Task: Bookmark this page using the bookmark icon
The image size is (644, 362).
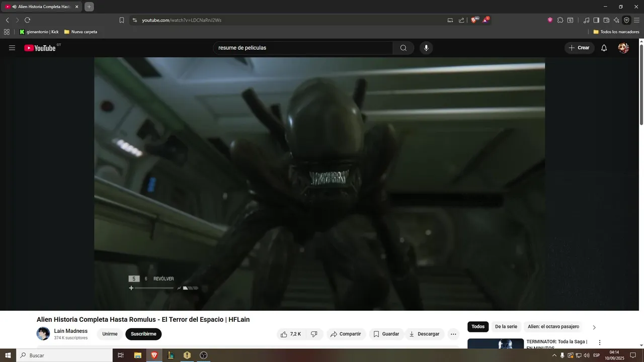Action: click(x=122, y=20)
